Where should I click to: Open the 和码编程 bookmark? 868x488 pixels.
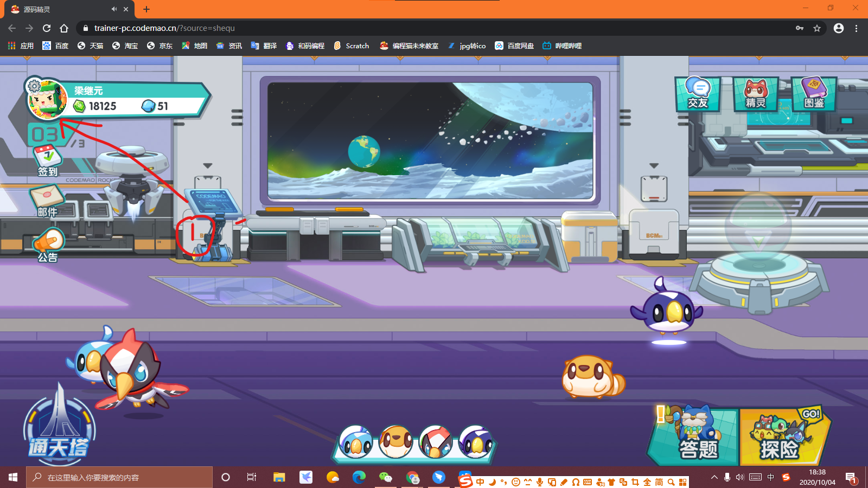(305, 46)
